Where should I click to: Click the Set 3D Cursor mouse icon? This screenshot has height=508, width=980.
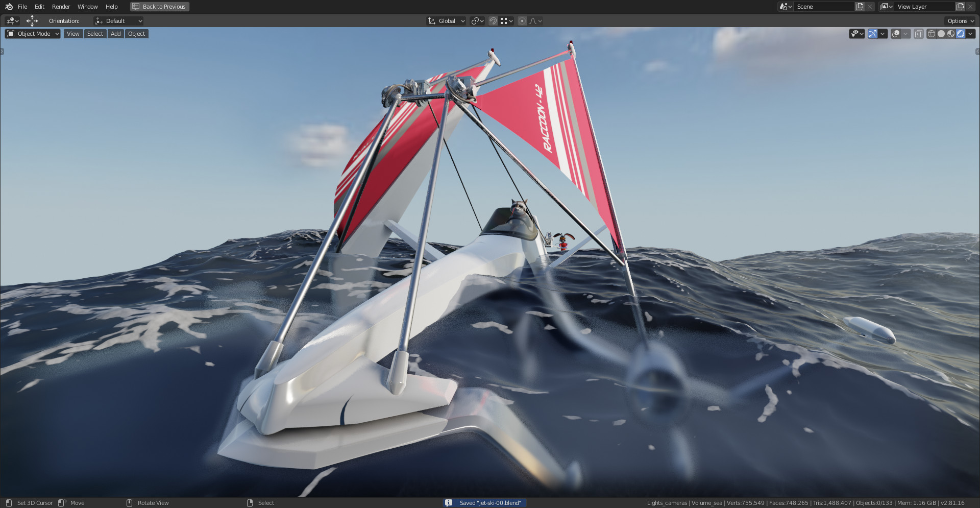pyautogui.click(x=9, y=503)
